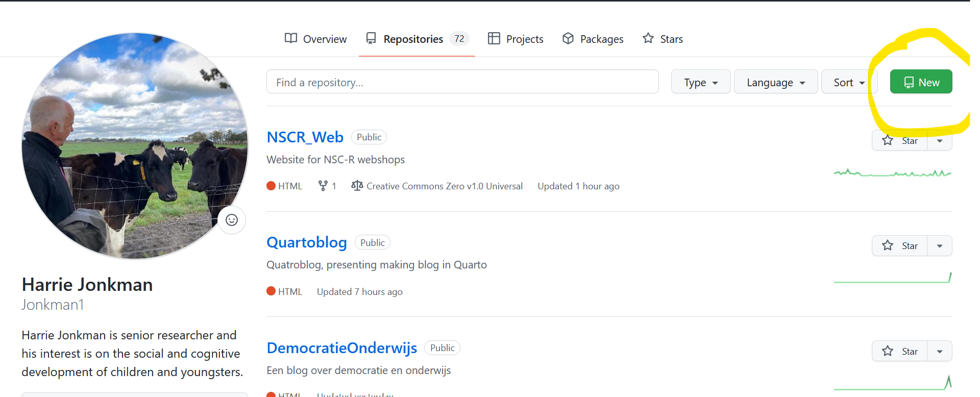Screen dimensions: 980x397
Task: Click the NSCR_Web activity sparkline graph
Action: coord(892,173)
